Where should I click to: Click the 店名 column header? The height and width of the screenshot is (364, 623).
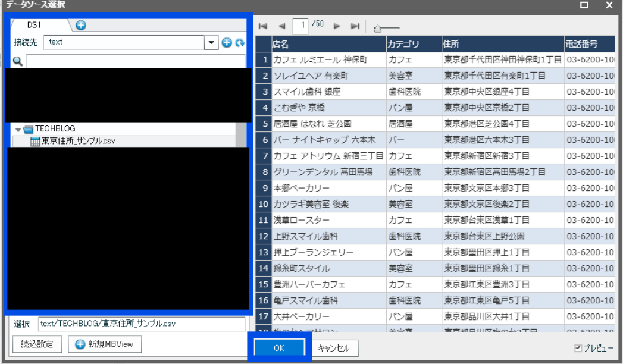[x=327, y=44]
